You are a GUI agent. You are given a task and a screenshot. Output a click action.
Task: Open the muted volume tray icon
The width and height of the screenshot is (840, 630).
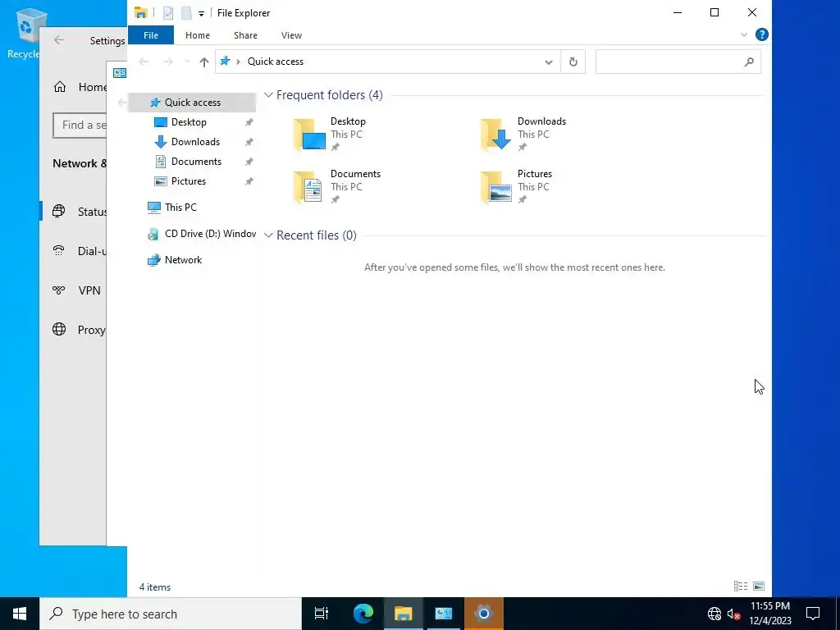pos(733,614)
